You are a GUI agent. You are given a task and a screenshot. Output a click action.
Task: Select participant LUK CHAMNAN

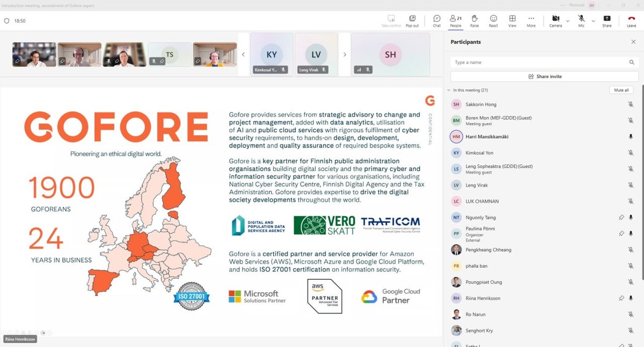pyautogui.click(x=542, y=201)
